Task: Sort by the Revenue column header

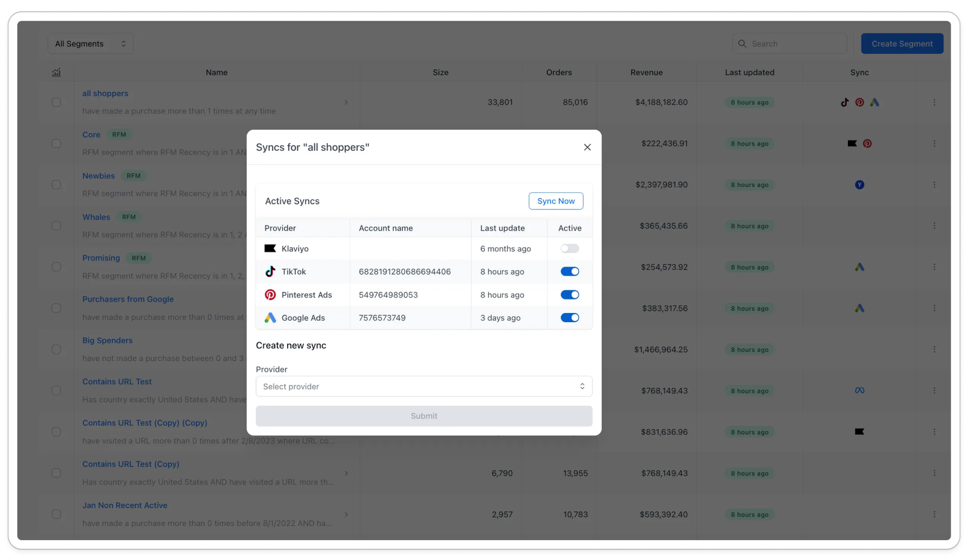Action: click(646, 72)
